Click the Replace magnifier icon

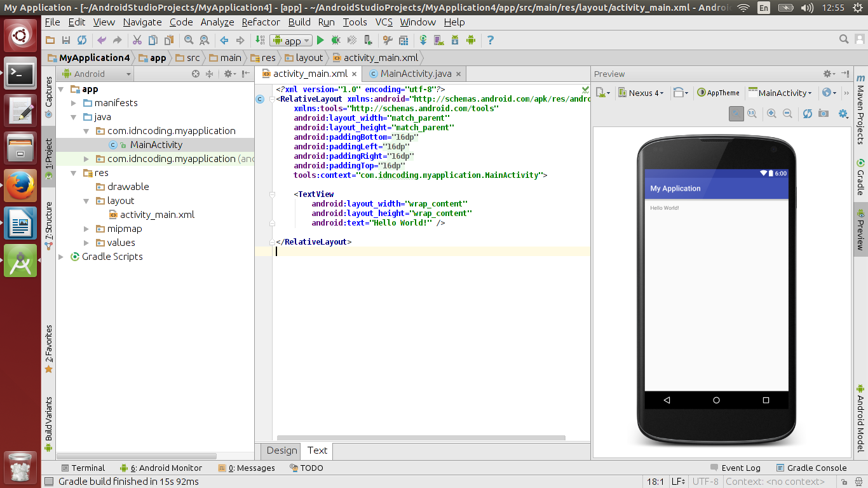coord(204,40)
